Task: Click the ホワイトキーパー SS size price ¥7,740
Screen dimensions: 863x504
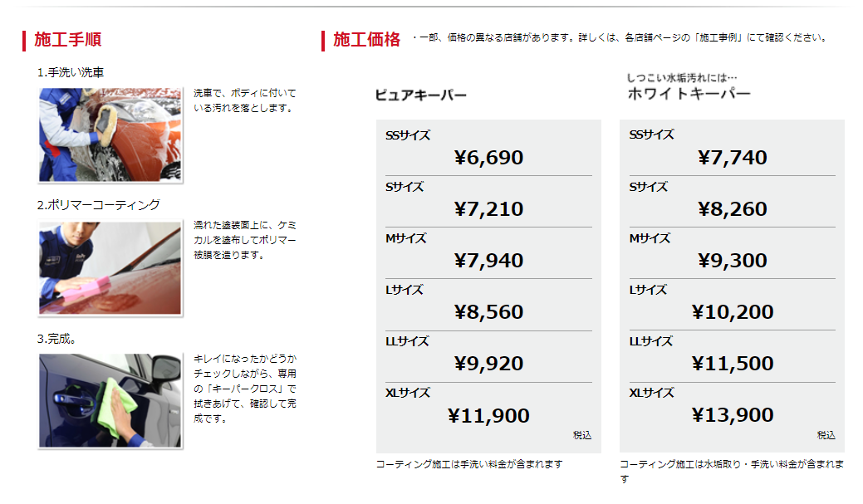Action: pos(732,158)
